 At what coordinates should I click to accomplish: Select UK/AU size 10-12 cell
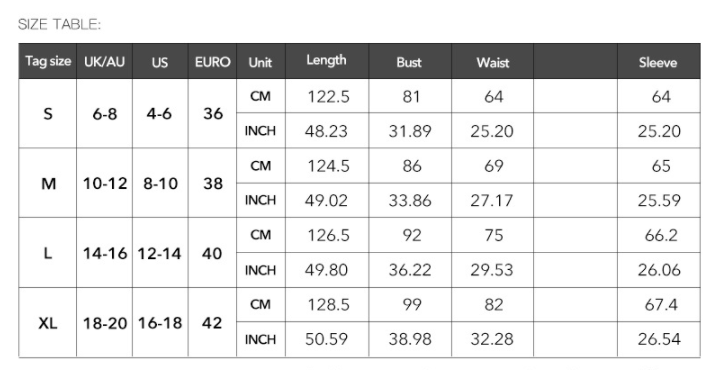105,184
